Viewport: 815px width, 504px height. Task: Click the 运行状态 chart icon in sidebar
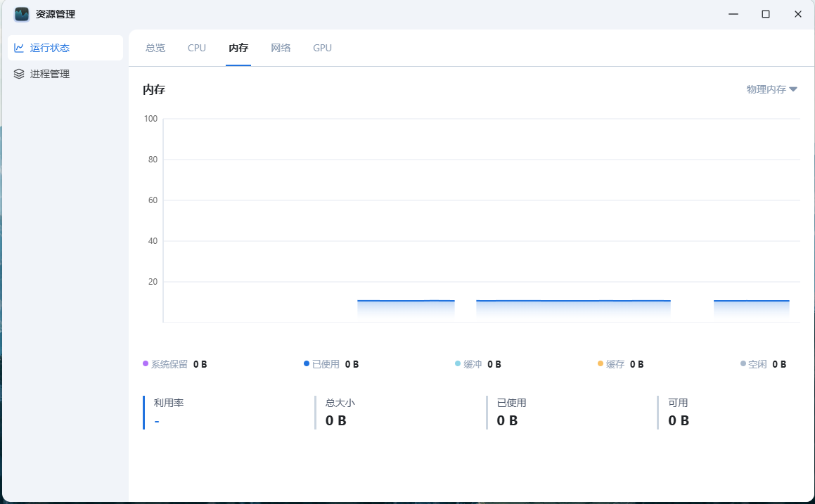[x=19, y=48]
